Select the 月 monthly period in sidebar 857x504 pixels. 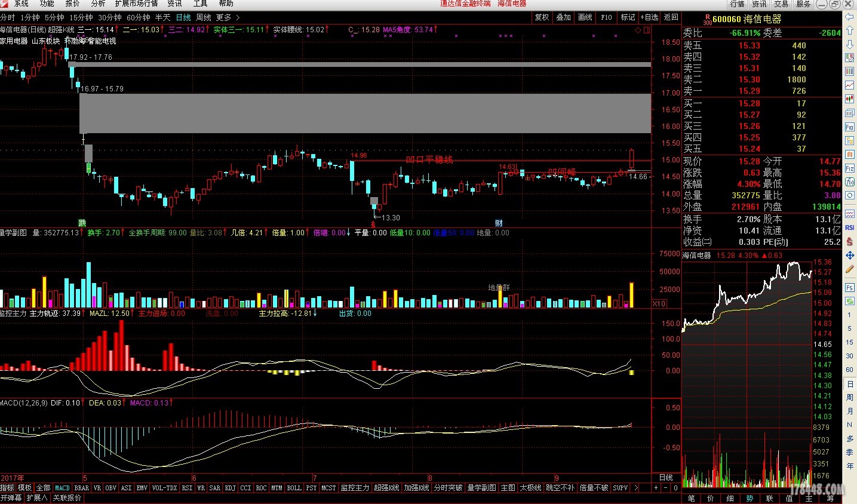pyautogui.click(x=849, y=411)
